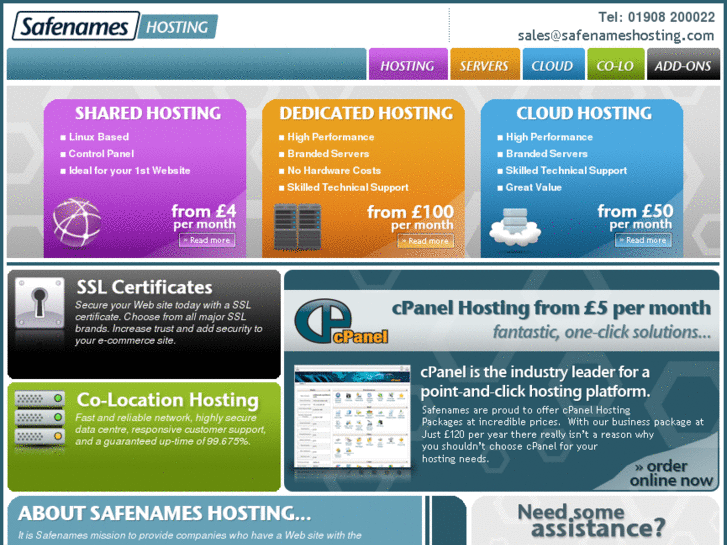Go to the ADD-ONS nav tab
The width and height of the screenshot is (727, 545).
[683, 64]
